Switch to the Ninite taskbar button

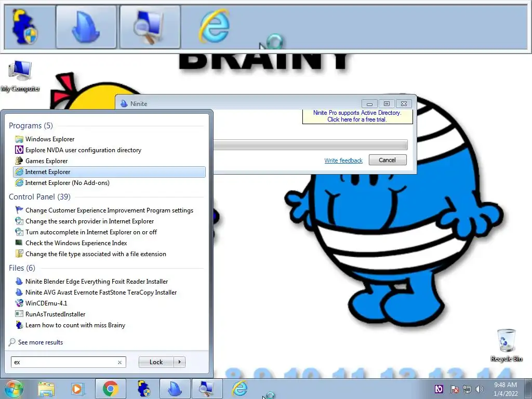[175, 389]
